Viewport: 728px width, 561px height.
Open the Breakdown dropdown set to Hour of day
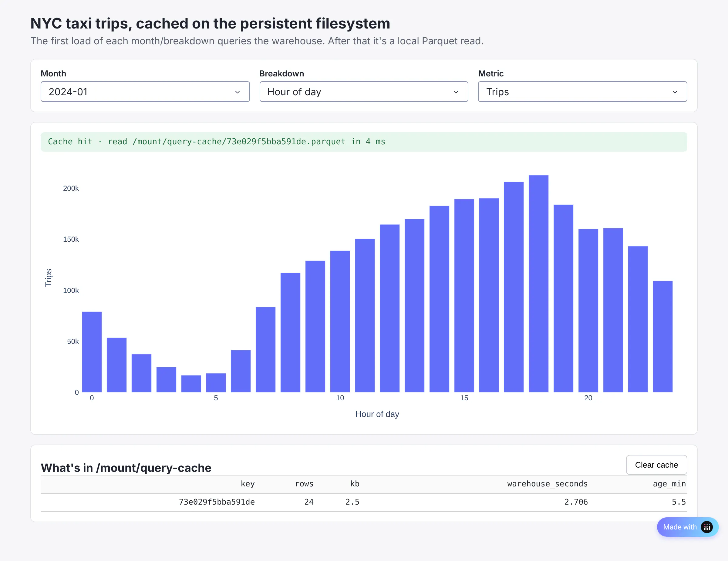[x=364, y=92]
